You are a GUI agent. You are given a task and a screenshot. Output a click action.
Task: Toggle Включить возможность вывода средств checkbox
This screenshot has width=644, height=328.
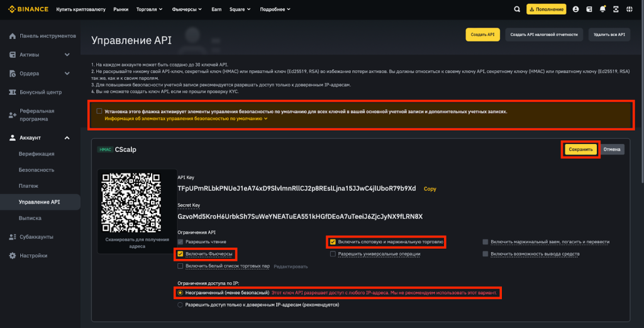click(x=486, y=254)
